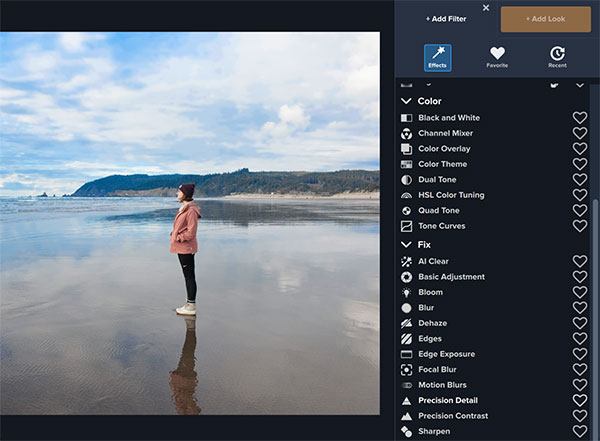Viewport: 600px width, 441px height.
Task: Close the filter panel with the X
Action: (486, 8)
